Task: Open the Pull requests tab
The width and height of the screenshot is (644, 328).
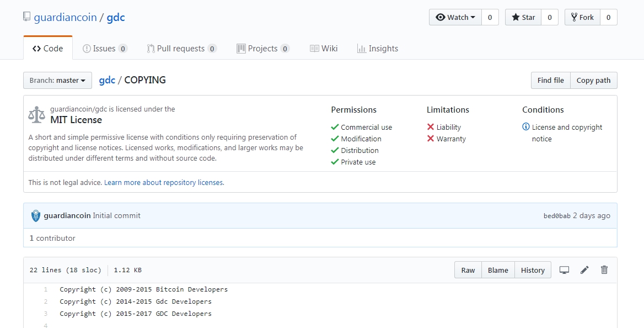Action: click(x=181, y=49)
